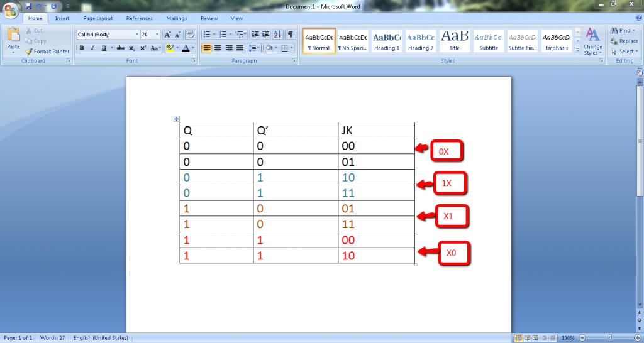
Task: Apply the Title style
Action: 455,41
